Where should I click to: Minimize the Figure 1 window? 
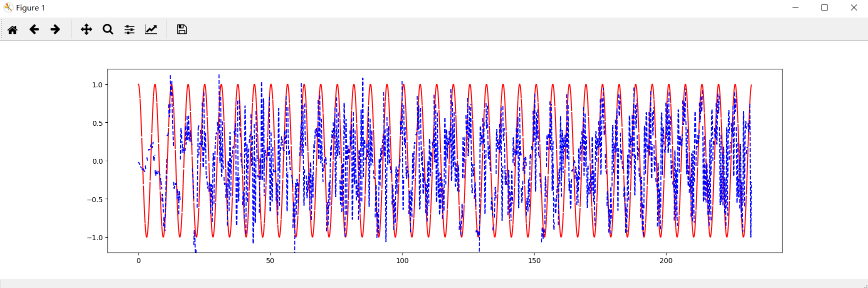(x=795, y=7)
